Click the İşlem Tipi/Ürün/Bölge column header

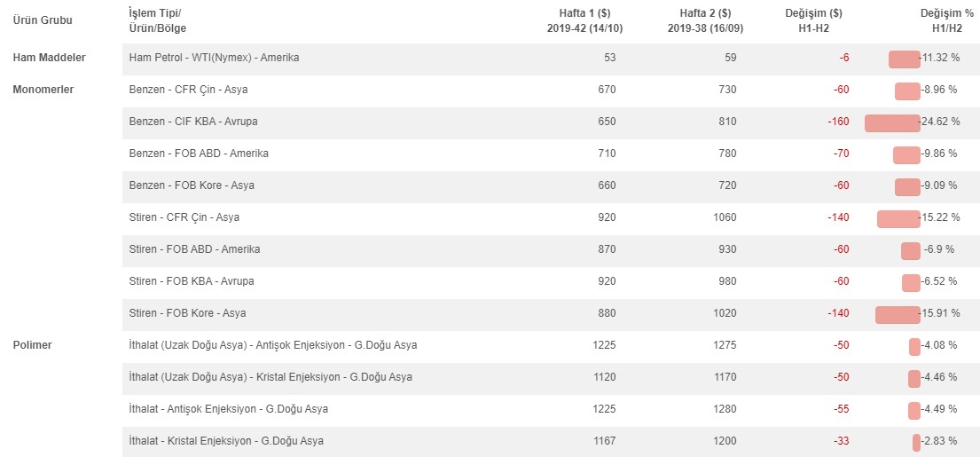[x=158, y=20]
